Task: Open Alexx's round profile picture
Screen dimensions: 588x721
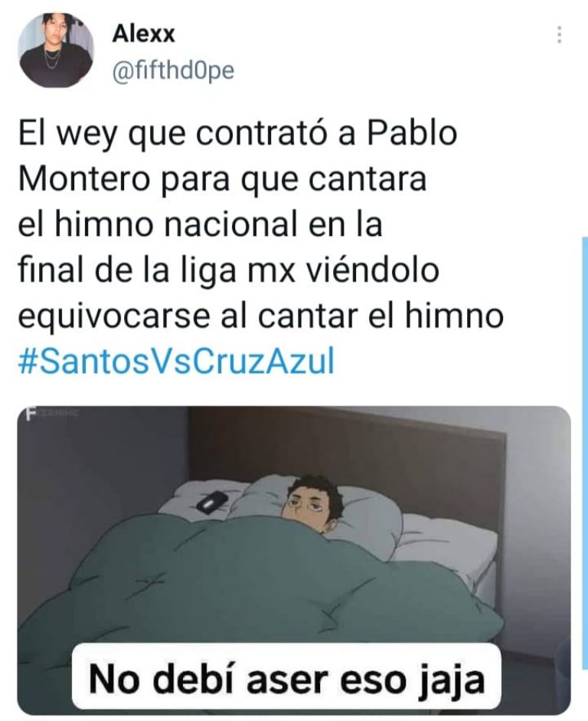Action: pos(56,49)
